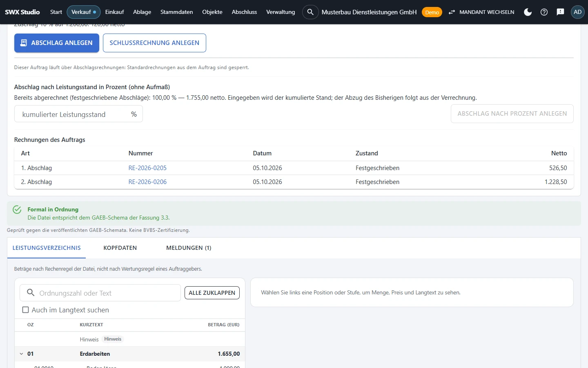Click Abschlag anlegen button
Image resolution: width=588 pixels, height=368 pixels.
(57, 43)
